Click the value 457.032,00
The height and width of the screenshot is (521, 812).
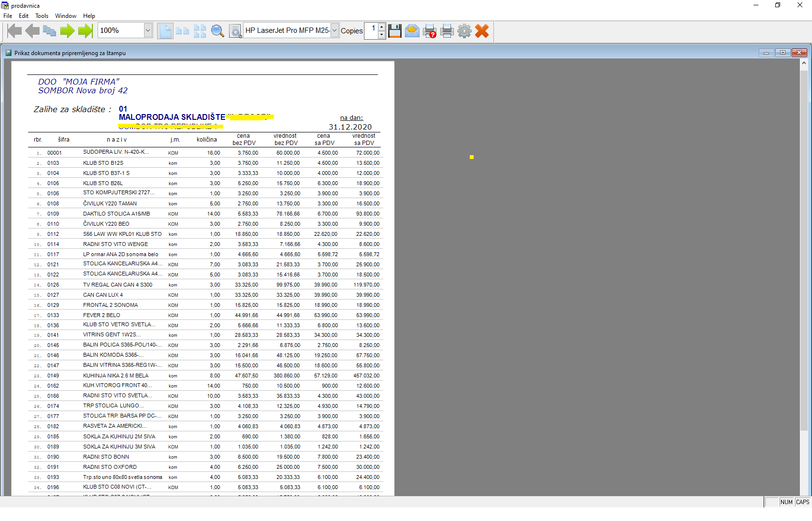[x=366, y=376]
